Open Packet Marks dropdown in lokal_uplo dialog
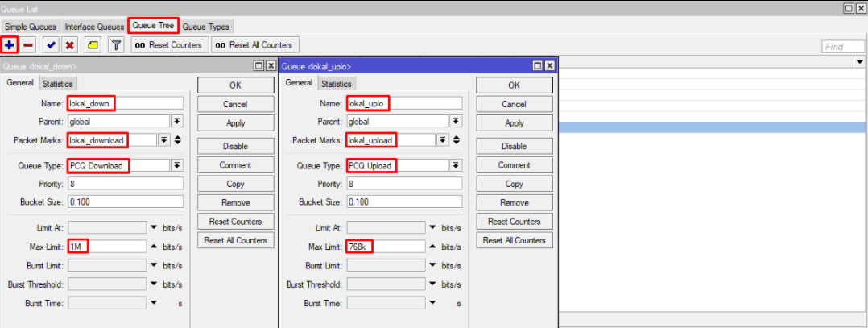This screenshot has height=328, width=868. [x=443, y=140]
